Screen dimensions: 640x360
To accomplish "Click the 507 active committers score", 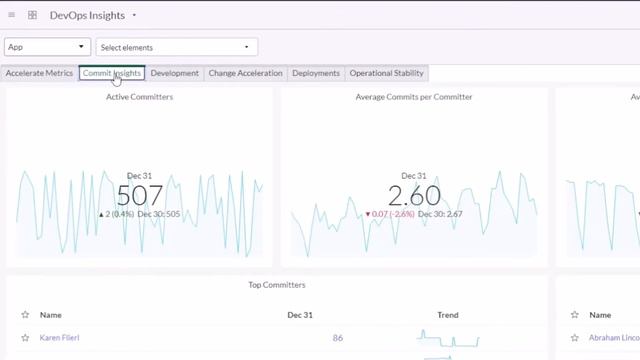I will 140,196.
